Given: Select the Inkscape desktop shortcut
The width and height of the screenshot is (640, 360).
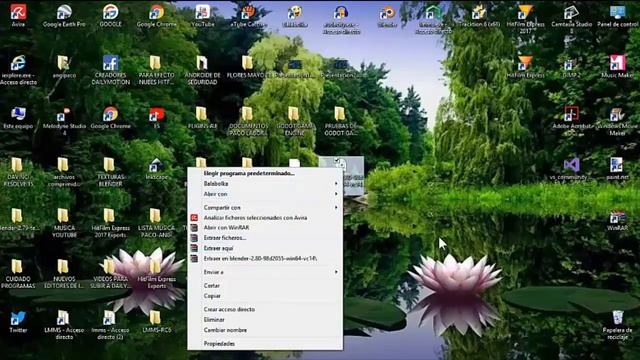Looking at the screenshot, I should coord(156,169).
